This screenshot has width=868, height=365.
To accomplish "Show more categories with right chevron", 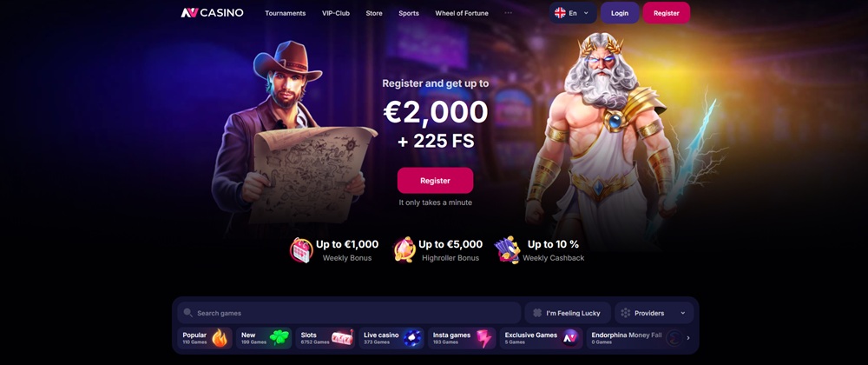I will 688,338.
